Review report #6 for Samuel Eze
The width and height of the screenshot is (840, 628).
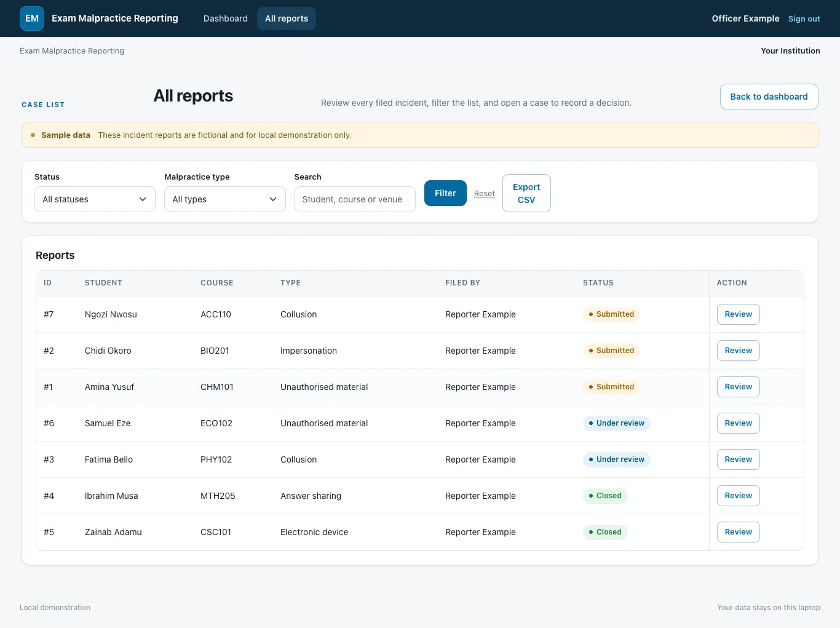point(738,423)
